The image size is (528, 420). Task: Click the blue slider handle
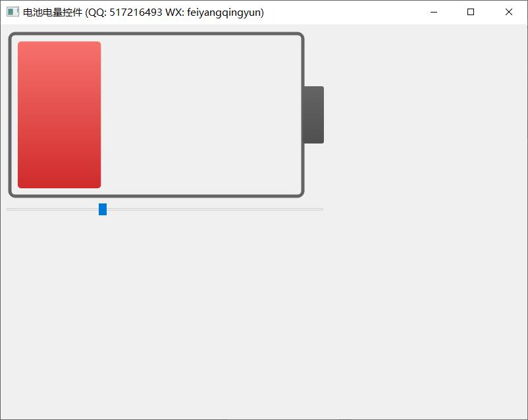tap(103, 209)
